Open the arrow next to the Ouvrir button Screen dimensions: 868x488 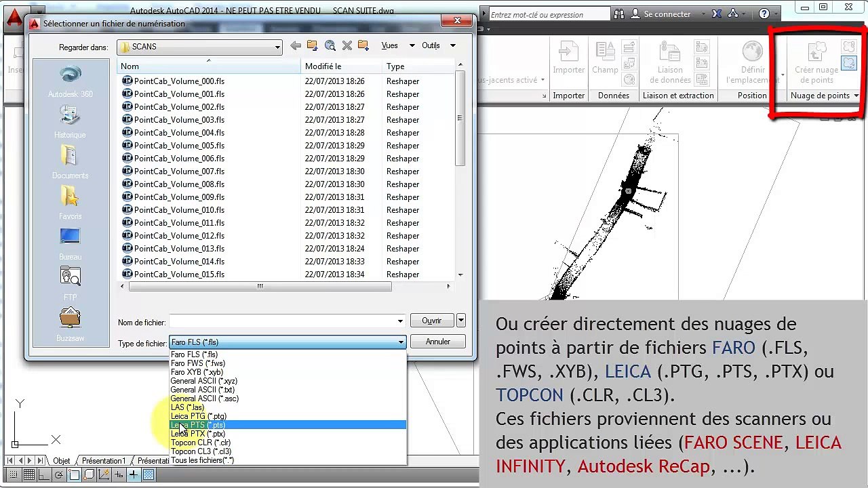pyautogui.click(x=461, y=321)
